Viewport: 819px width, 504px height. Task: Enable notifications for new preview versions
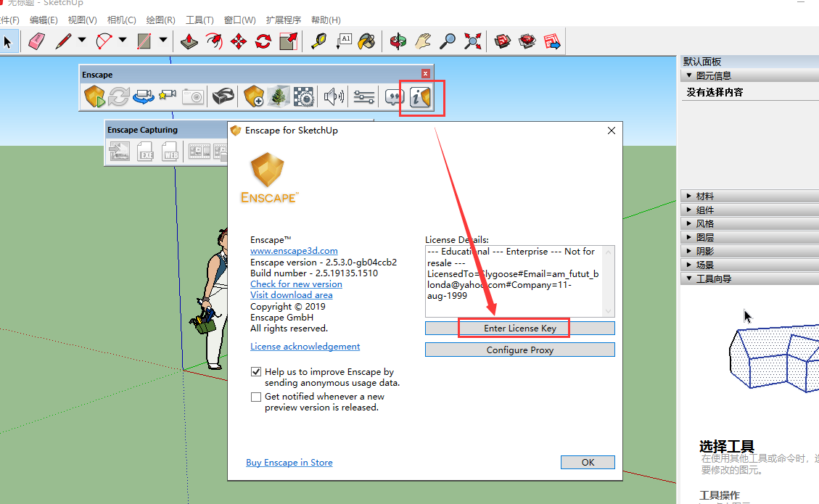256,397
